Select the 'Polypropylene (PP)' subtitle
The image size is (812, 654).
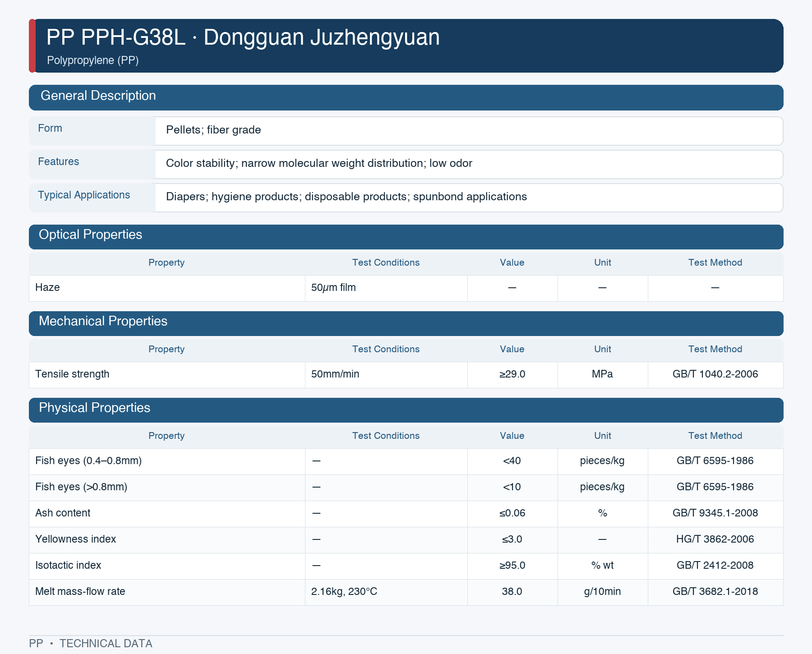[92, 60]
